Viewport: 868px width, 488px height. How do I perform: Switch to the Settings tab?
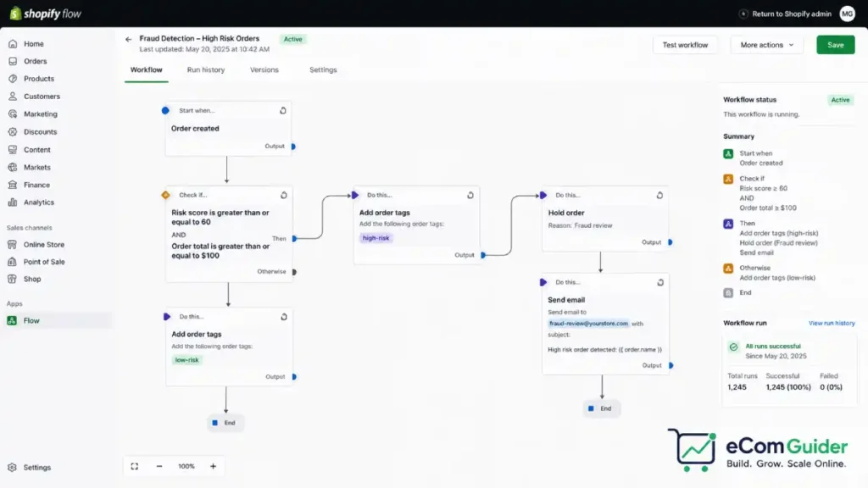pos(323,69)
